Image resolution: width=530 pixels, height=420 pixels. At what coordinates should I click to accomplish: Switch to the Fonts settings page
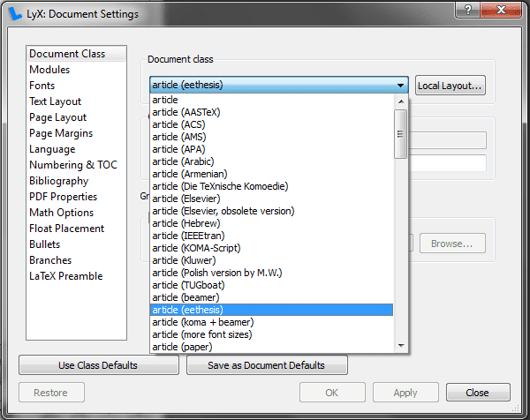pos(42,86)
